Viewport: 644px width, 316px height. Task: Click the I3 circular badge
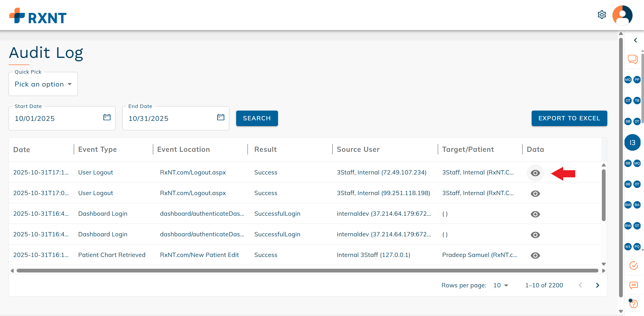coord(632,142)
